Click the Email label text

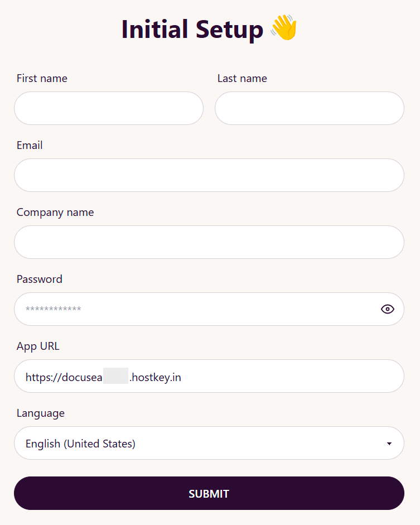[30, 146]
